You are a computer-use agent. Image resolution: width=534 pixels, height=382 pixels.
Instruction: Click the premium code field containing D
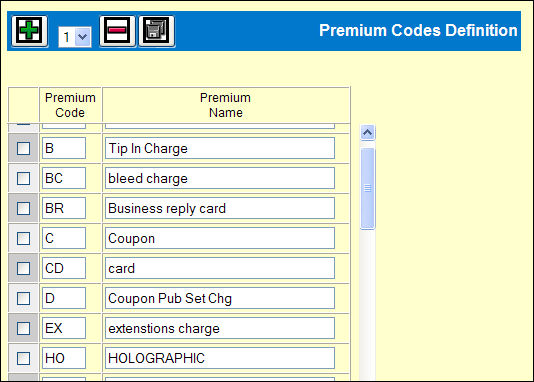click(x=64, y=298)
